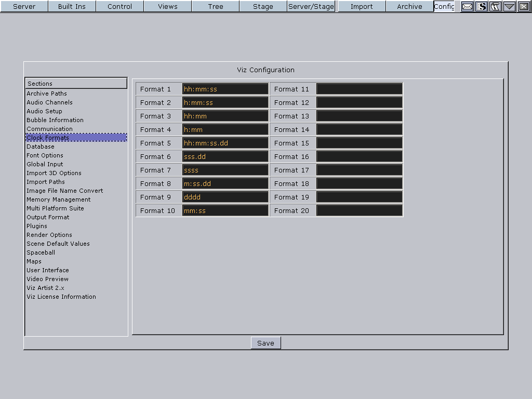This screenshot has width=532, height=399.
Task: Go to the Stage tab
Action: tap(263, 6)
